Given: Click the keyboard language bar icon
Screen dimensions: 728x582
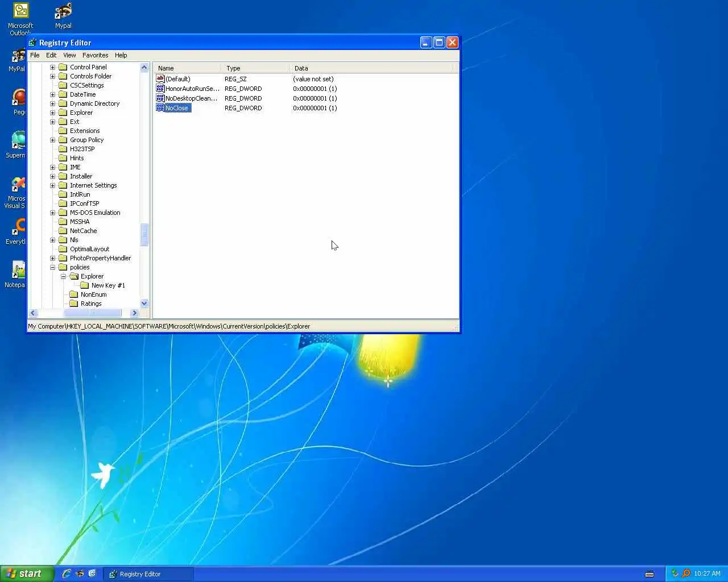Looking at the screenshot, I should pos(650,574).
